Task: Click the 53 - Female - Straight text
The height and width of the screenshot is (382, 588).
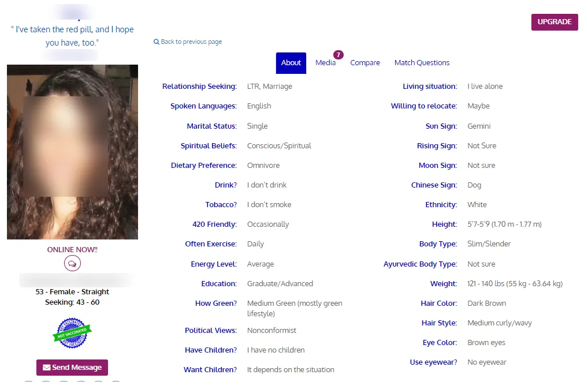Action: [72, 292]
